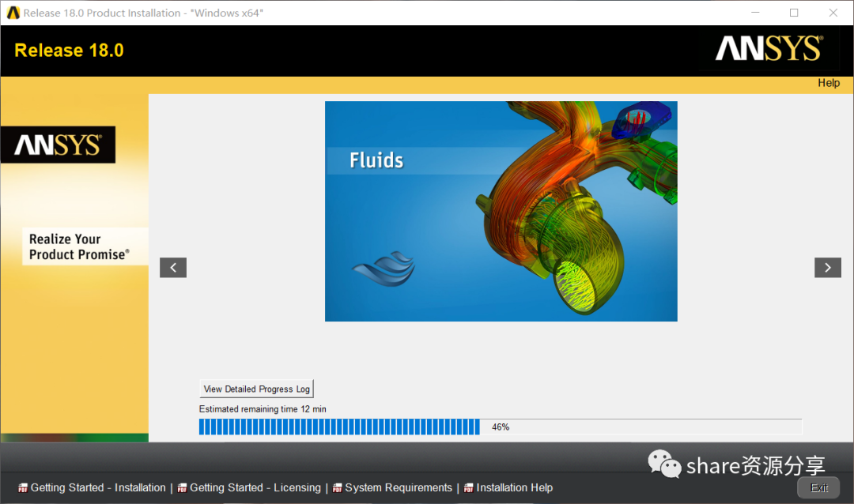Open Getting Started - Installation PDF link

coord(92,487)
